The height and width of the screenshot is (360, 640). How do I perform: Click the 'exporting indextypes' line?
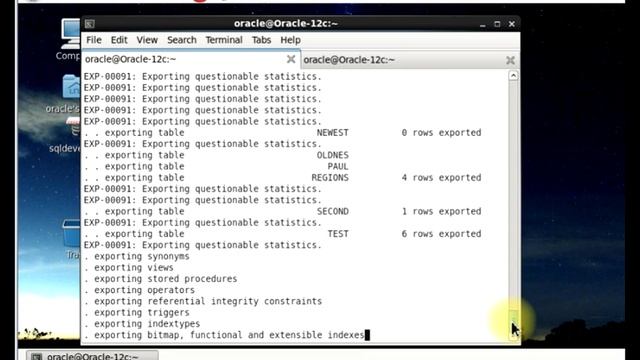[142, 324]
